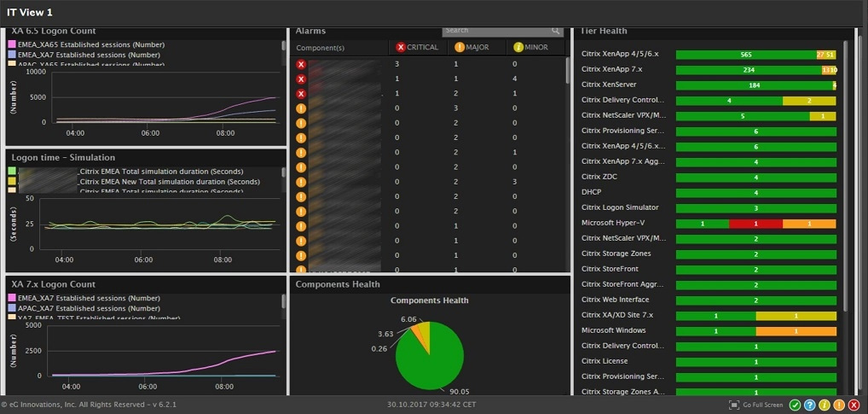
Task: Click yellow 1 segment of Citrix NetScaler VPX
Action: (823, 116)
